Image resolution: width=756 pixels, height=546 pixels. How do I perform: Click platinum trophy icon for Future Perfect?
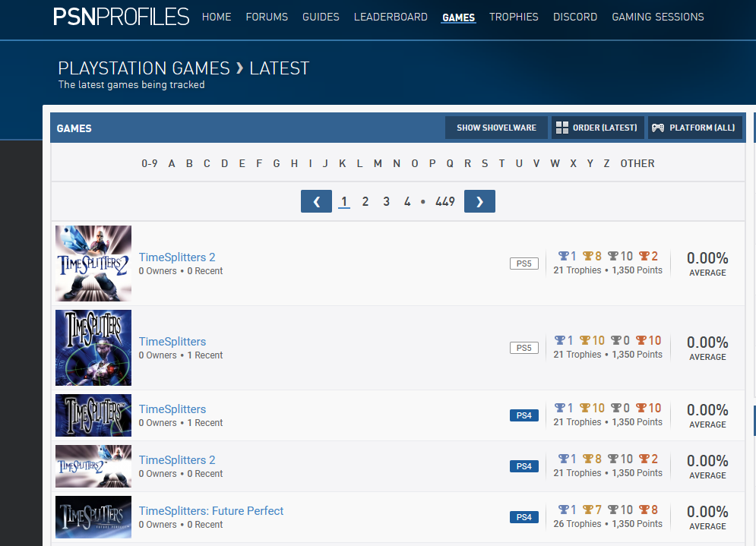click(x=563, y=510)
